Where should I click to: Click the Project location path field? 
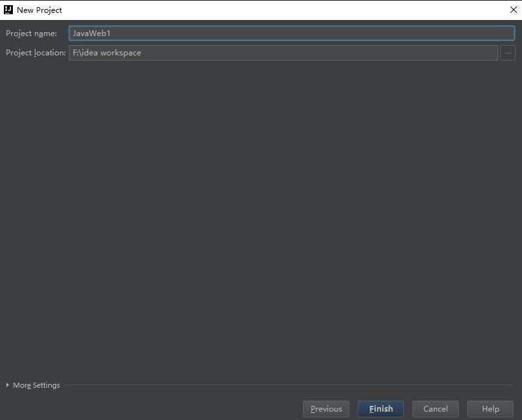coord(284,53)
